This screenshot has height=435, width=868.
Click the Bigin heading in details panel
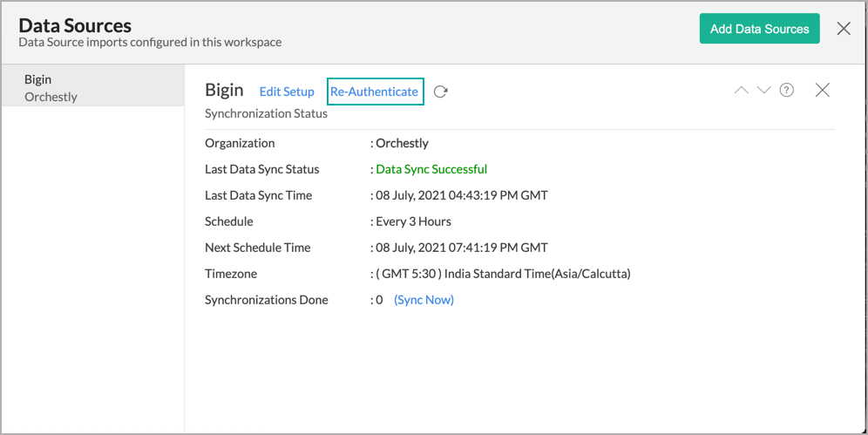224,90
